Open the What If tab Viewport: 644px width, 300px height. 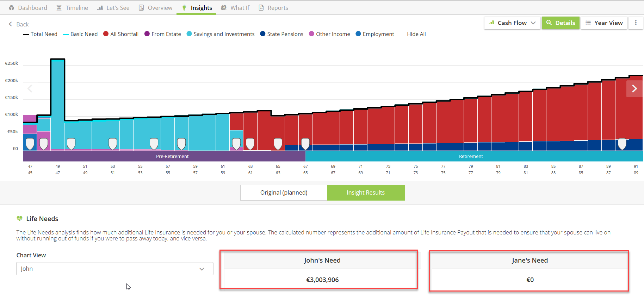coord(235,8)
